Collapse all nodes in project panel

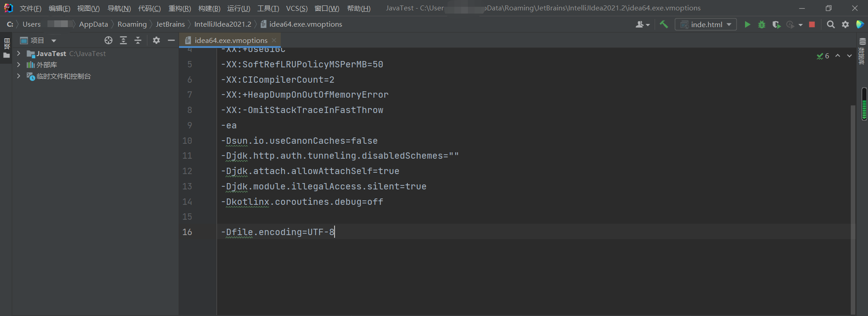tap(138, 40)
